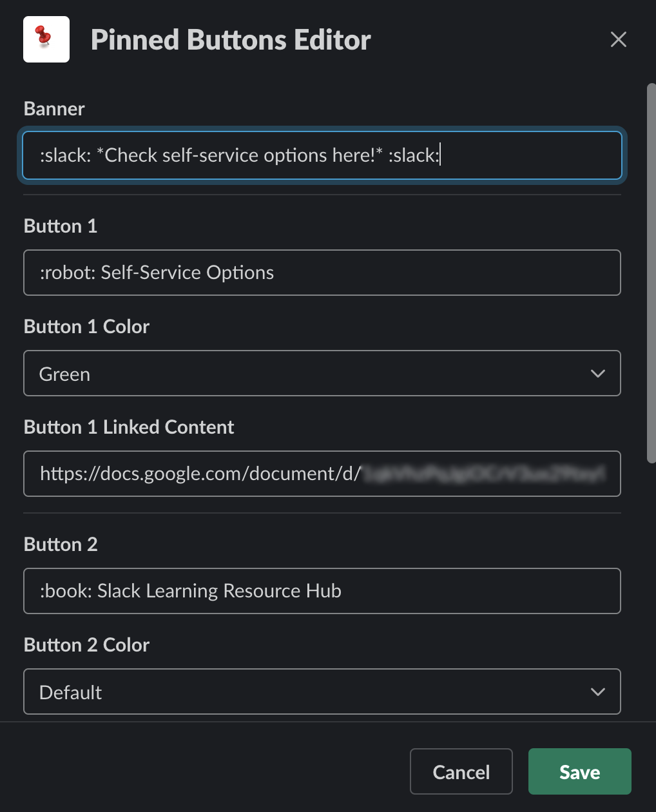Screen dimensions: 656x812
Task: Close the Pinned Buttons Editor dialog
Action: tap(618, 39)
